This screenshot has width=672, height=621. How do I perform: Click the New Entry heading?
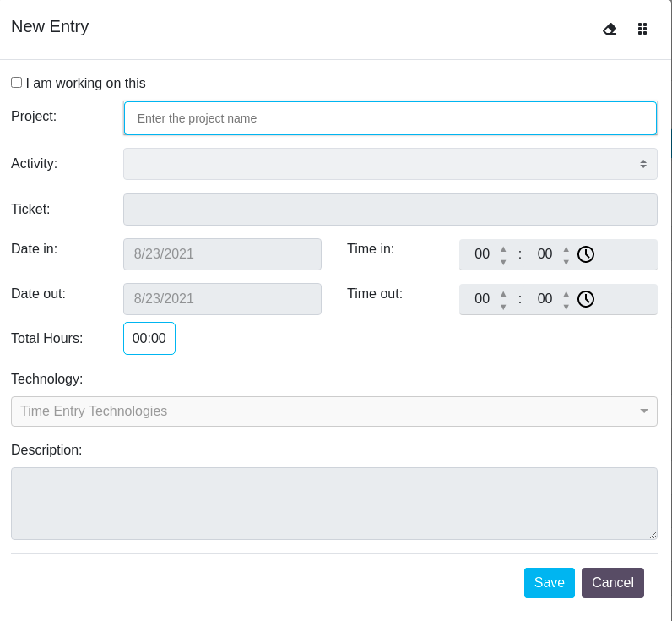coord(50,26)
